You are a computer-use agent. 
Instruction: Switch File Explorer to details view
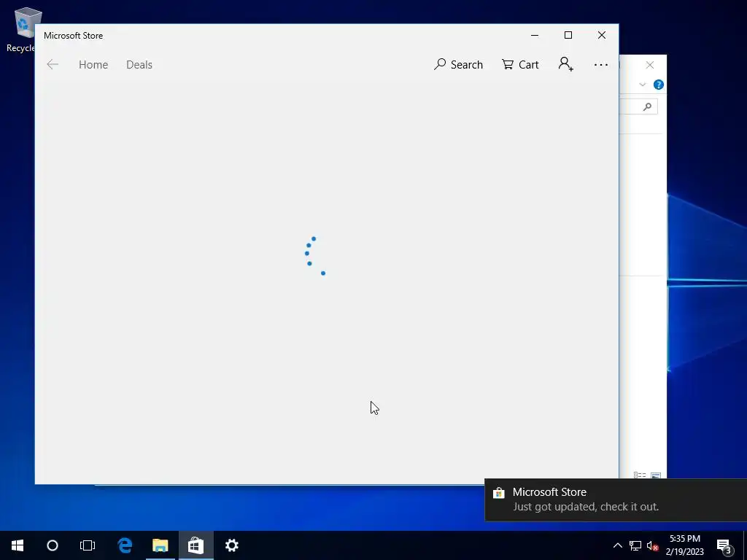639,475
